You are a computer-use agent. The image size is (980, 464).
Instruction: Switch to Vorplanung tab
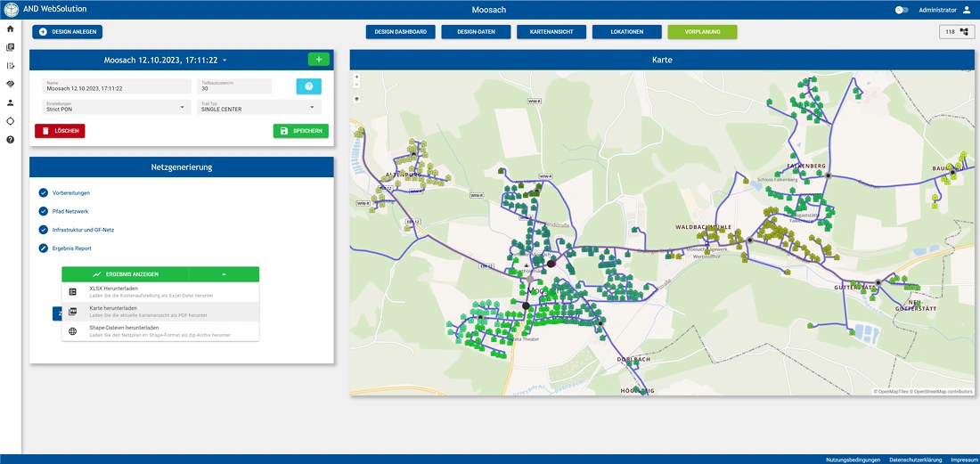point(703,32)
